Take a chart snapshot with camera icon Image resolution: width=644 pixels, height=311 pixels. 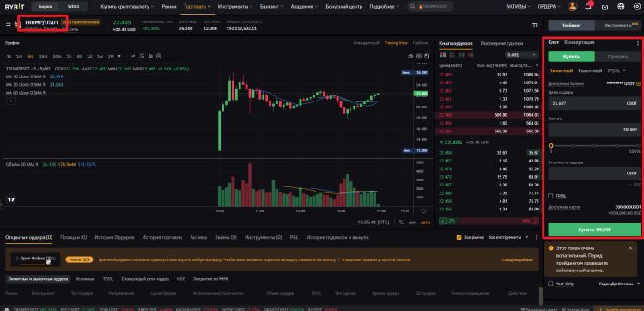click(410, 57)
